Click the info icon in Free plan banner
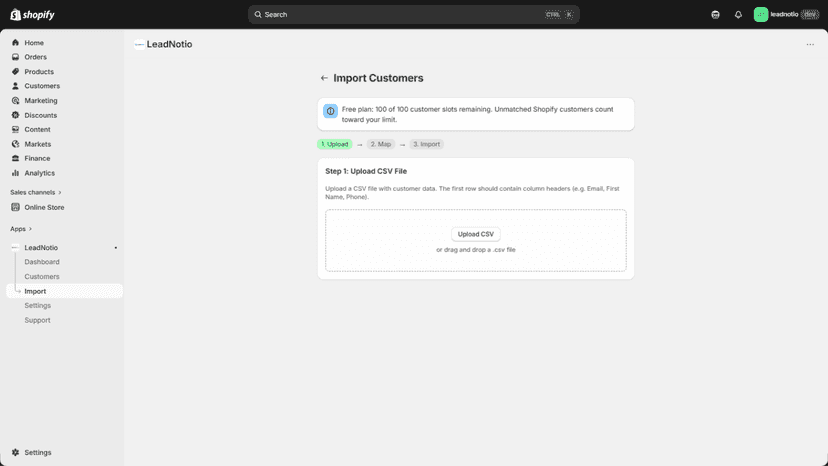 331,111
